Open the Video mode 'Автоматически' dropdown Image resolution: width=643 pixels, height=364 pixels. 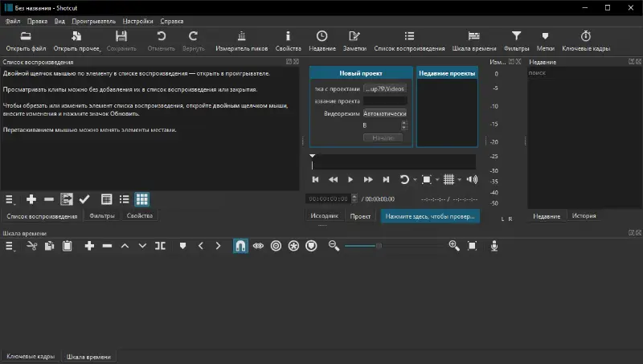pyautogui.click(x=385, y=113)
